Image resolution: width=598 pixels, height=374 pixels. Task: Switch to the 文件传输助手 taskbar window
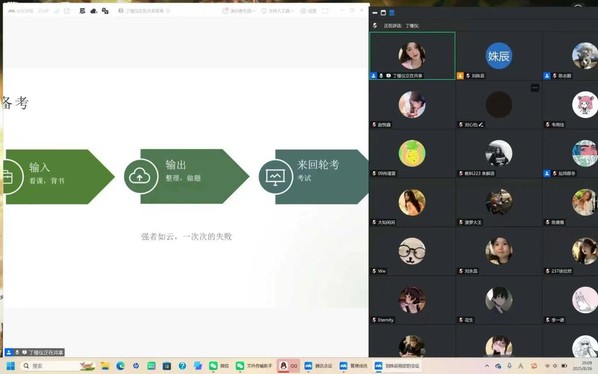254,366
